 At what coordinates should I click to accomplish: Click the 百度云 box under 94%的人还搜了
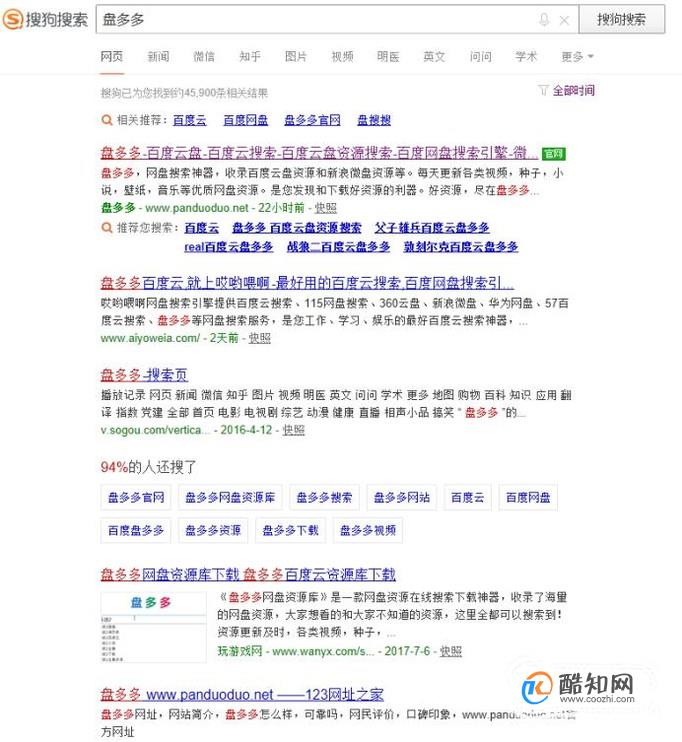(x=467, y=497)
